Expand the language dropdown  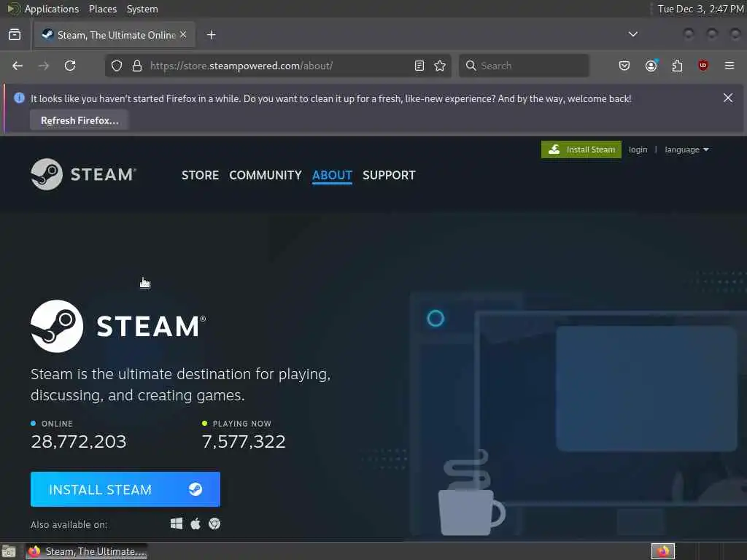[x=686, y=149]
